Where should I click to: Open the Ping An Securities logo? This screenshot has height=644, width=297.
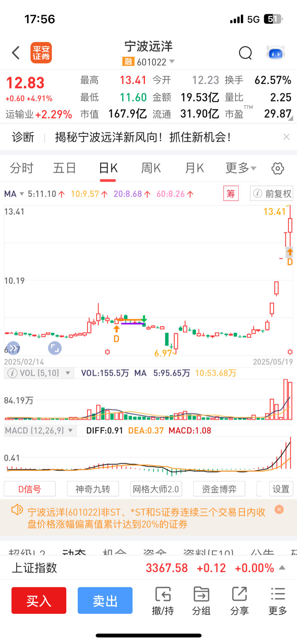(41, 53)
